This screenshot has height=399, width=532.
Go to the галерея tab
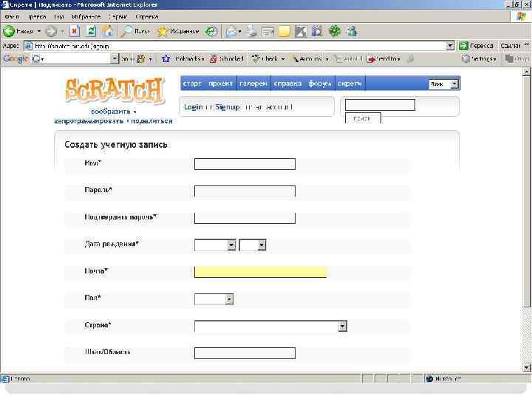click(253, 83)
